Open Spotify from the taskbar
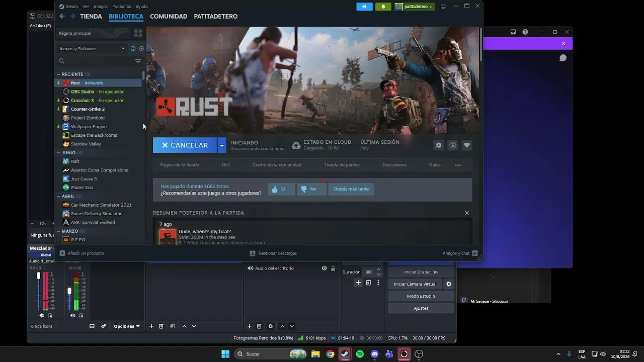The width and height of the screenshot is (644, 362). (360, 354)
